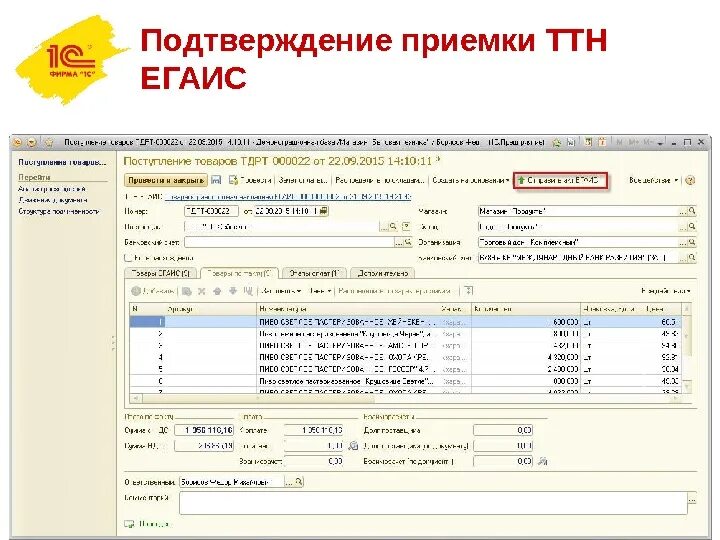Image resolution: width=720 pixels, height=540 pixels.
Task: Click the first link under Перейти in the left panel
Action: click(x=52, y=189)
